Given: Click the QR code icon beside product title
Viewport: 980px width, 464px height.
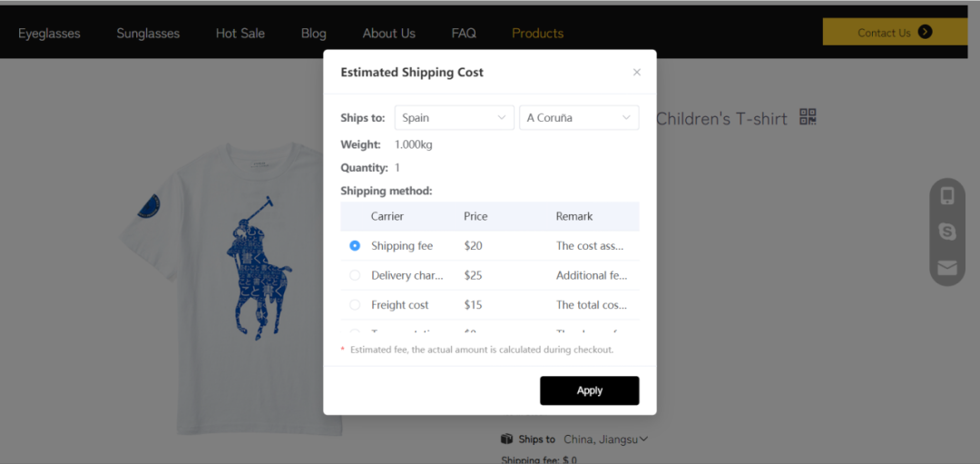Looking at the screenshot, I should pyautogui.click(x=808, y=116).
